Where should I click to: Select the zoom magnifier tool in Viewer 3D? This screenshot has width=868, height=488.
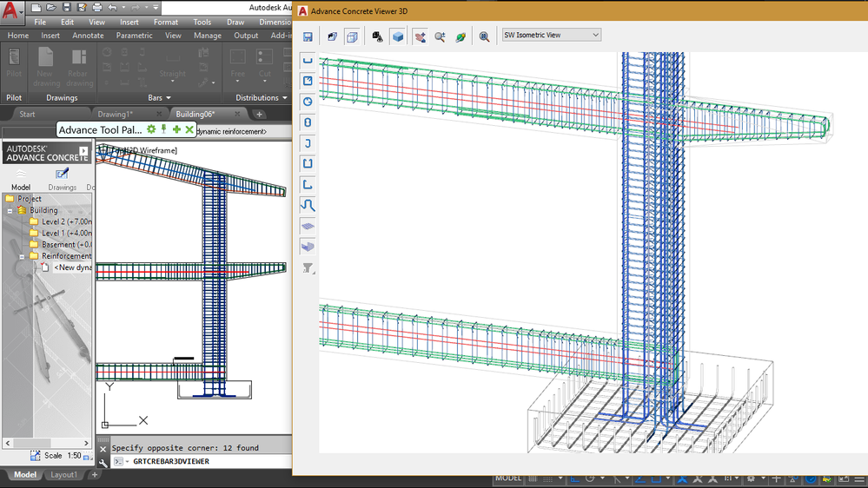point(441,37)
